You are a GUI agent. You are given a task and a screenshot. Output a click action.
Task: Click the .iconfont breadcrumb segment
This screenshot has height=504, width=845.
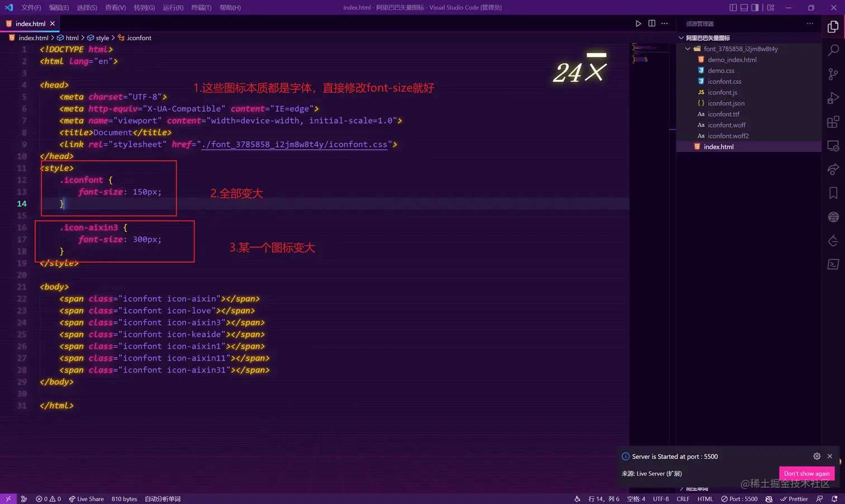(134, 38)
